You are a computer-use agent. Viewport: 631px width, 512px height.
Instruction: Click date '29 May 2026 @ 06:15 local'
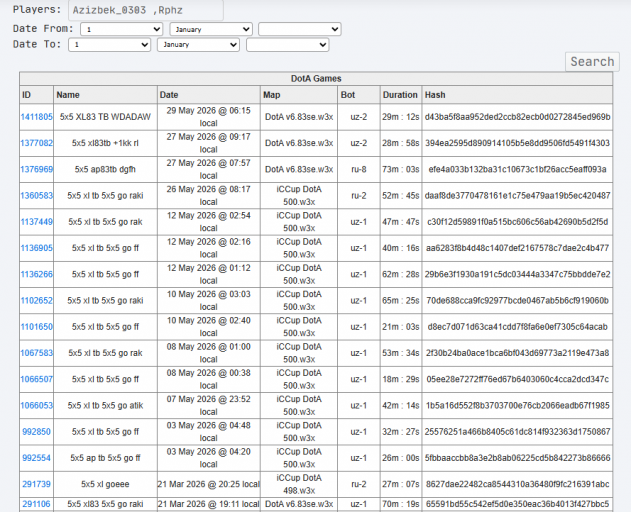coord(208,117)
